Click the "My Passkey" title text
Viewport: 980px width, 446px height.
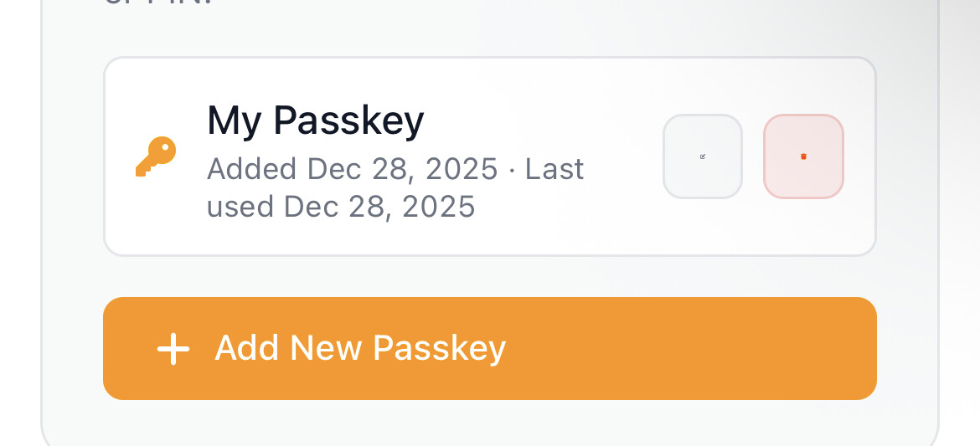point(315,121)
